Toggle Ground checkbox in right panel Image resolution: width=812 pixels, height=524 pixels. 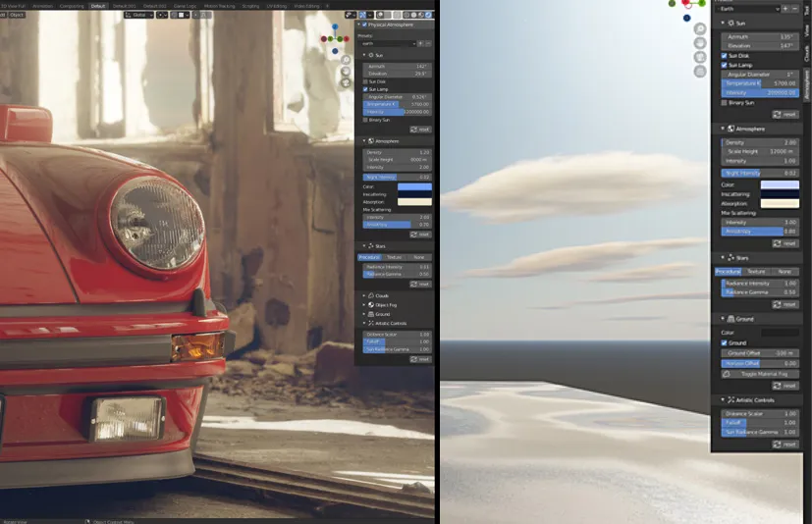724,343
